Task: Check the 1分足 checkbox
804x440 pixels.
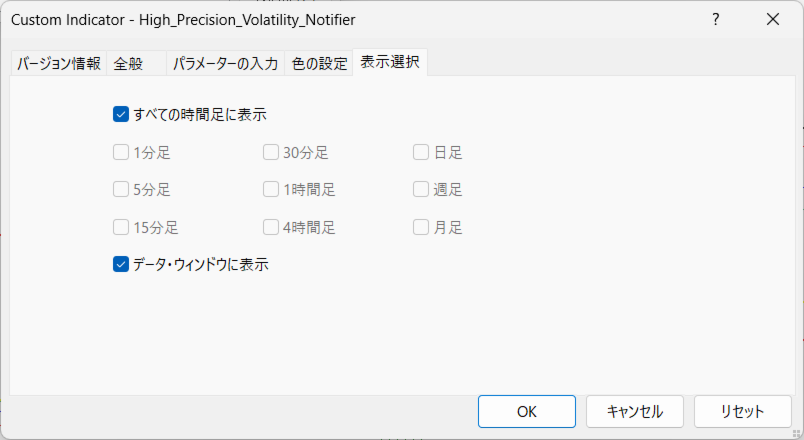Action: pos(121,153)
